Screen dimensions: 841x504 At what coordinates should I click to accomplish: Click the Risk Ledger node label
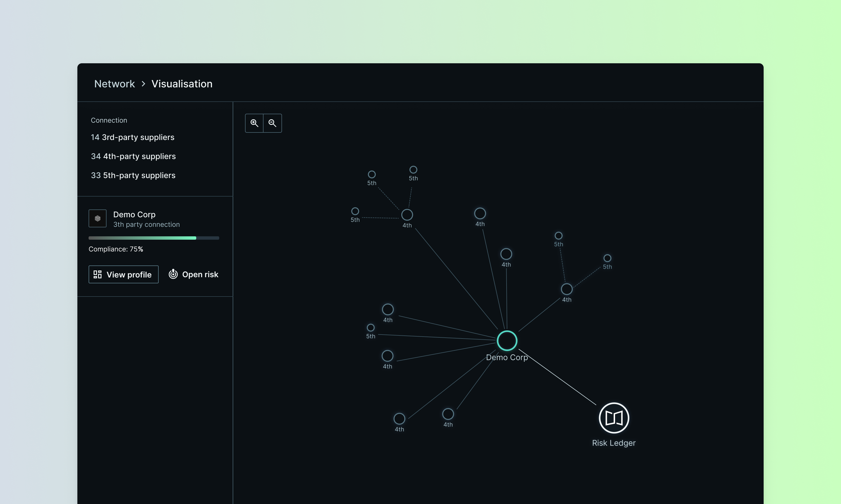614,443
